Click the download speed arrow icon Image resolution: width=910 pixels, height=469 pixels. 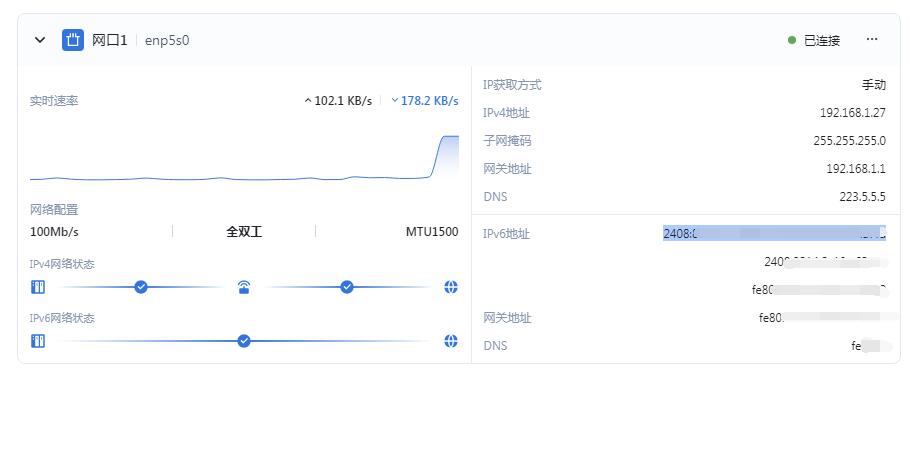coord(395,101)
